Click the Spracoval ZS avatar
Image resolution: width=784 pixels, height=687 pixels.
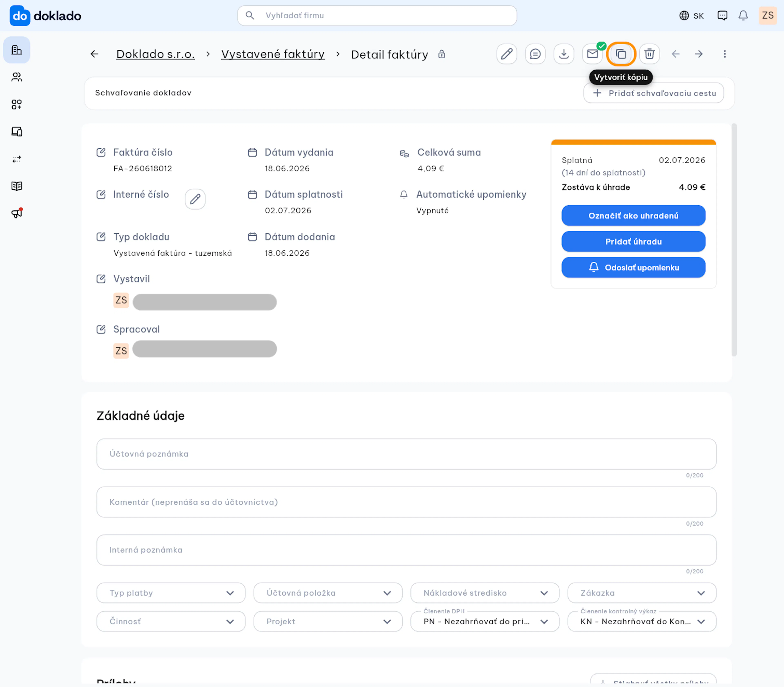tap(121, 350)
